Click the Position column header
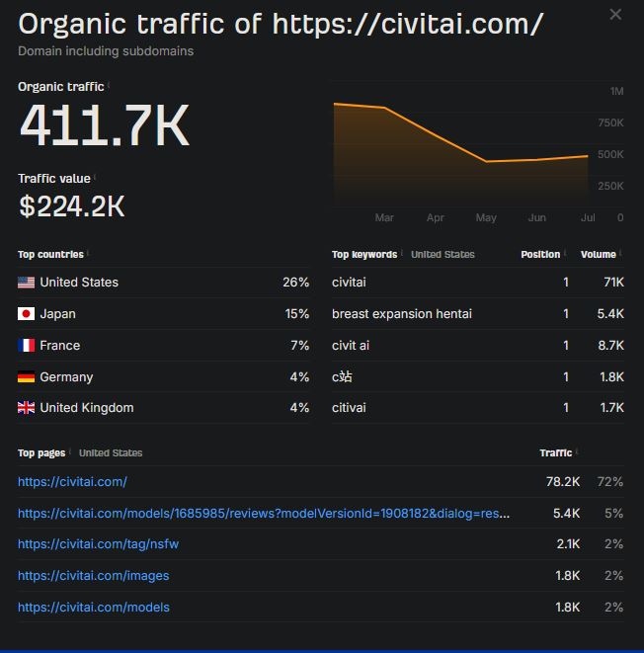 point(540,255)
